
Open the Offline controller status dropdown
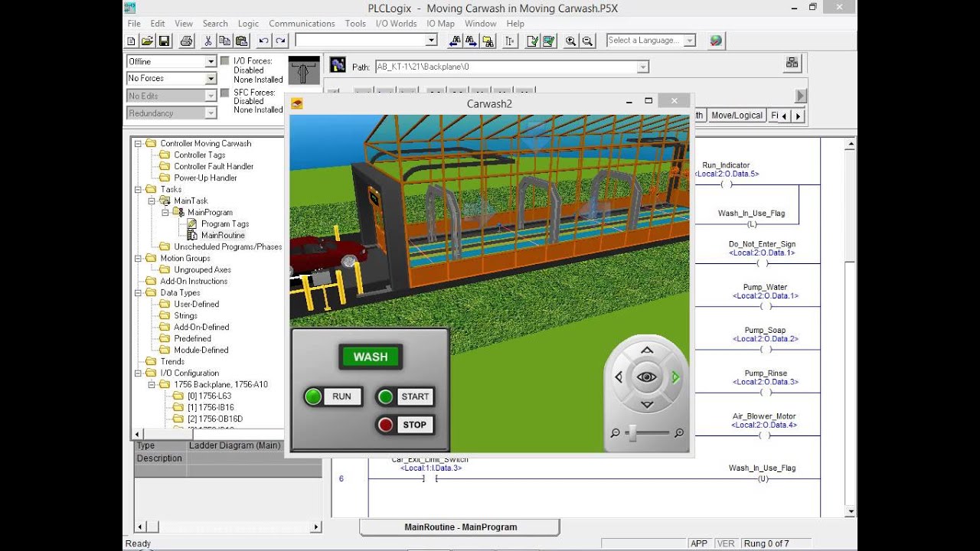pyautogui.click(x=211, y=61)
